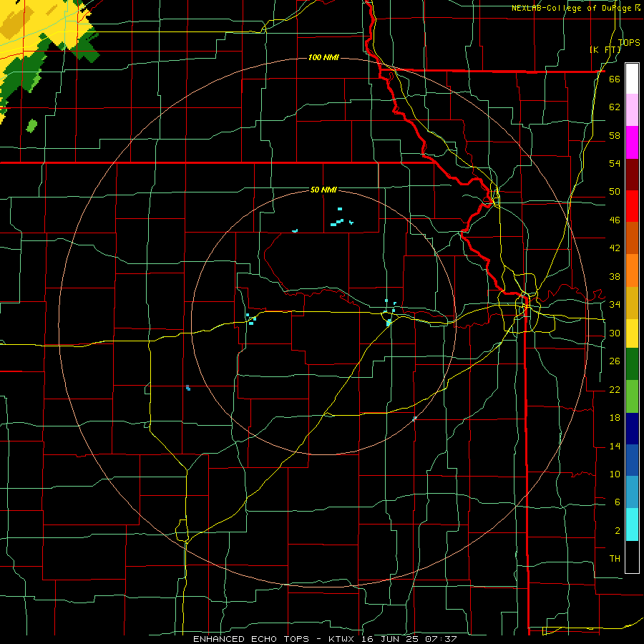Click legend value 46
The image size is (644, 644).
(x=615, y=220)
